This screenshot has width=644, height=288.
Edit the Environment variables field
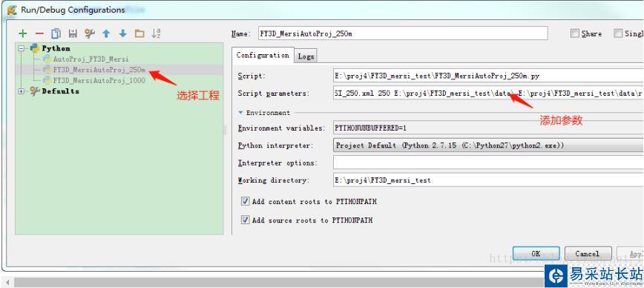488,128
